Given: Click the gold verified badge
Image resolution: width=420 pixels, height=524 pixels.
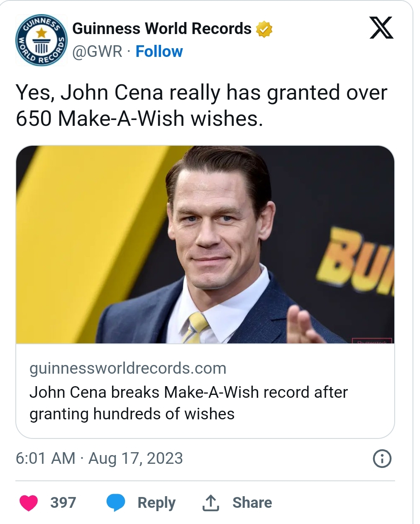Looking at the screenshot, I should point(264,29).
